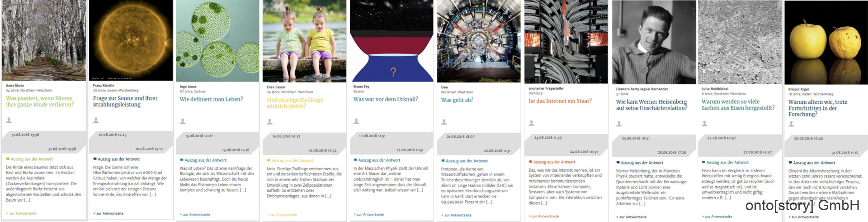The height and width of the screenshot is (222, 868).
Task: Open 'Sind eineiige Zwillinge wirklich gleich?' title
Action: [295, 103]
